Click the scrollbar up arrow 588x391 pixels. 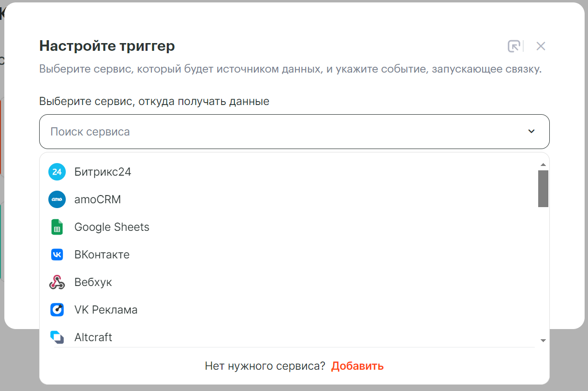click(543, 165)
